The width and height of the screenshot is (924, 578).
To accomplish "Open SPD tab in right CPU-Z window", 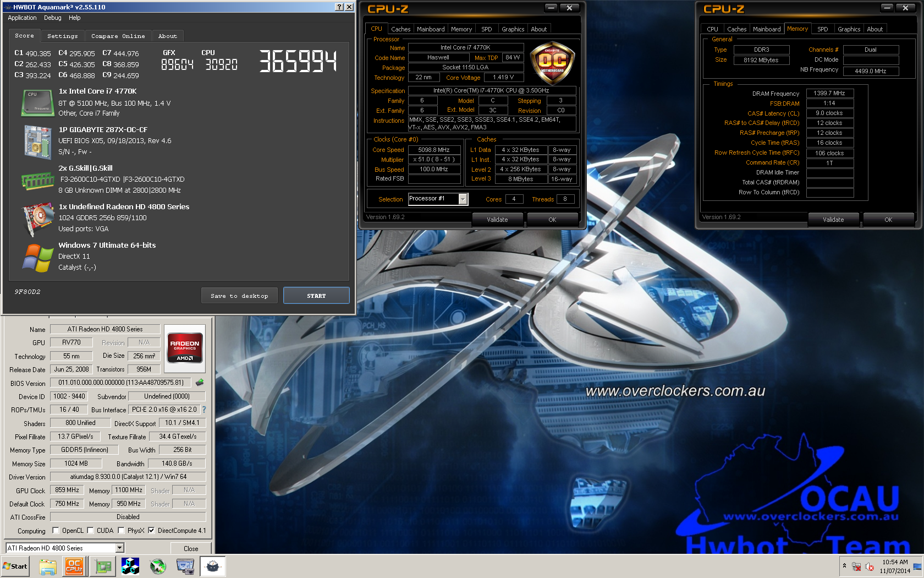I will tap(823, 29).
